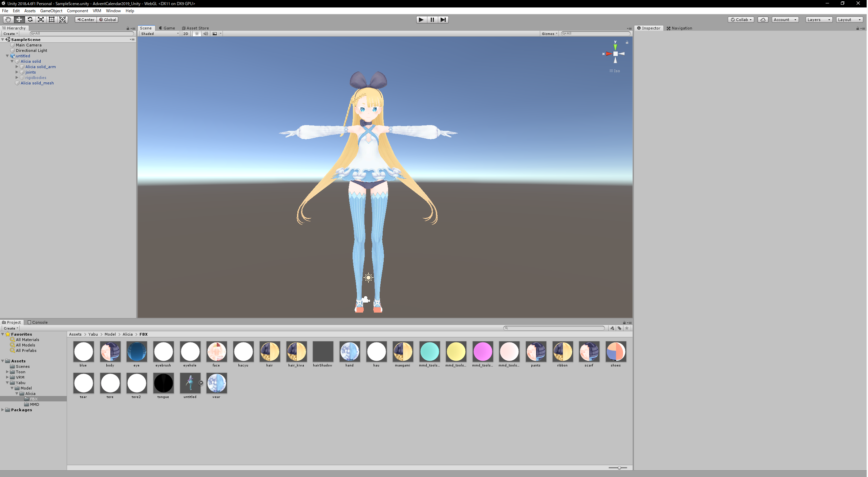Expand joints in Hierarchy
The image size is (868, 477).
point(17,72)
